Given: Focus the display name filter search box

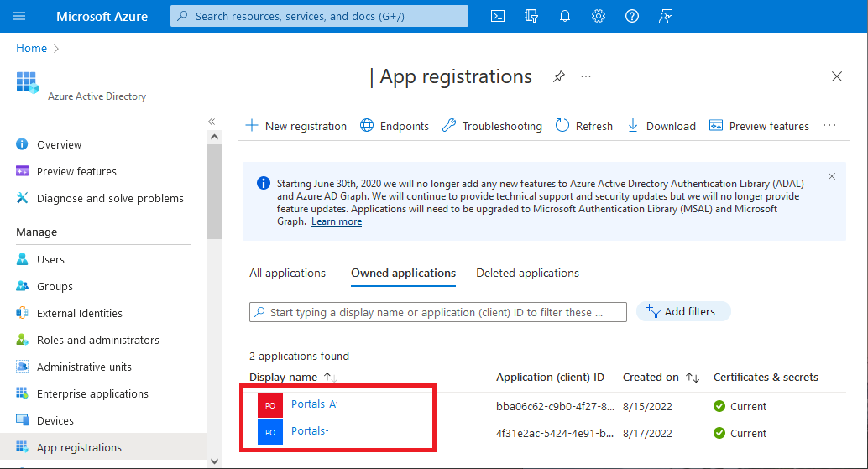Looking at the screenshot, I should (x=438, y=312).
